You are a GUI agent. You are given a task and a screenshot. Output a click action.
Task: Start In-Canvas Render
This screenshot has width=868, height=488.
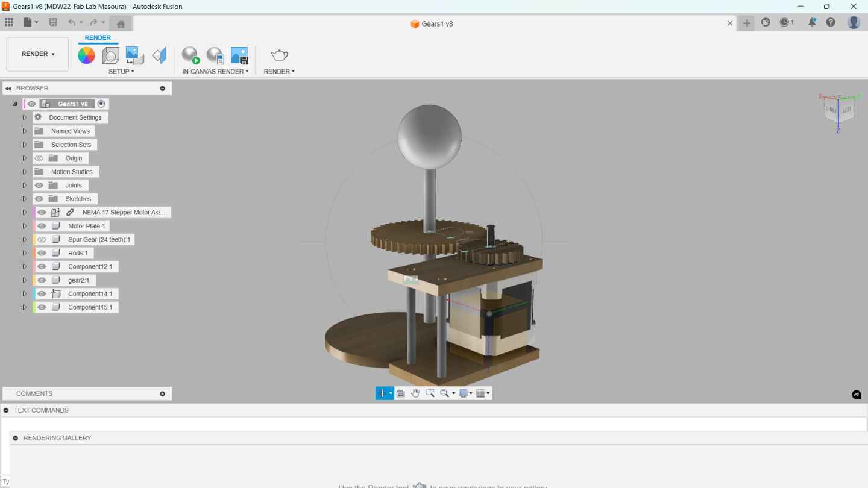click(190, 55)
